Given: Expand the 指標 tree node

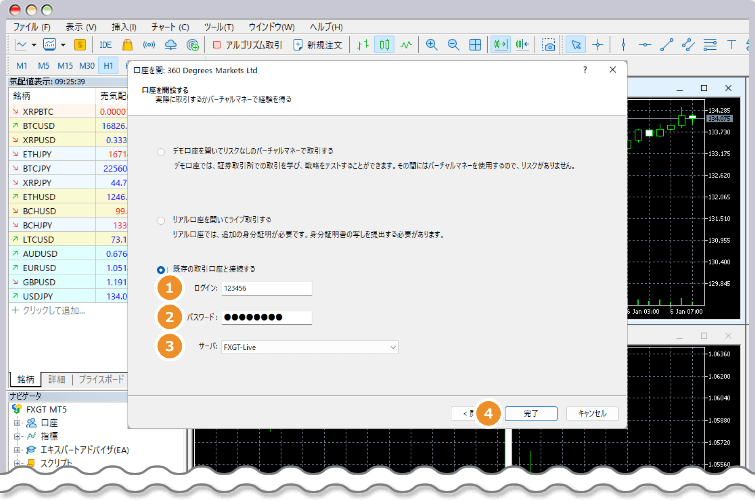Looking at the screenshot, I should tap(17, 436).
